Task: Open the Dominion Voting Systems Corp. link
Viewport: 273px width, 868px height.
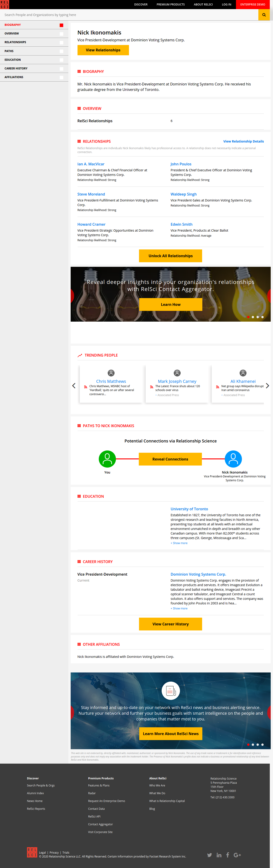Action: [x=198, y=574]
